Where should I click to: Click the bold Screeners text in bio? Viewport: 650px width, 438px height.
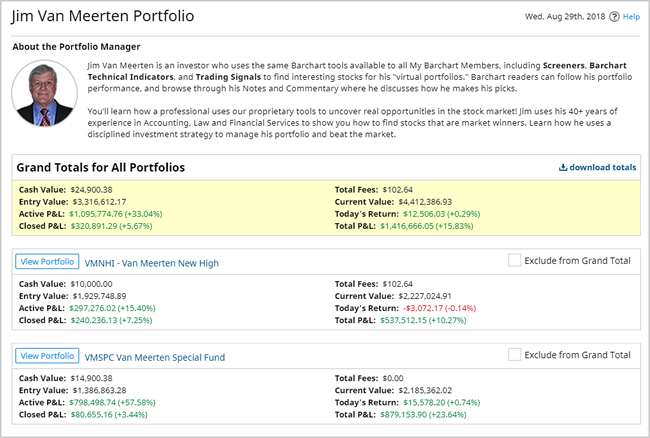[563, 65]
